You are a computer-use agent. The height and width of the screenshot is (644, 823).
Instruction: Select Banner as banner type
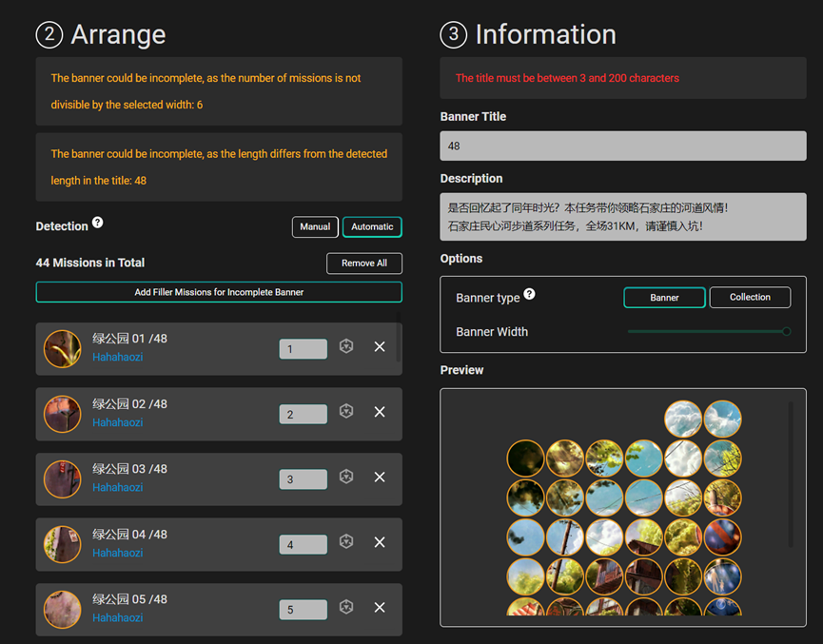(664, 298)
